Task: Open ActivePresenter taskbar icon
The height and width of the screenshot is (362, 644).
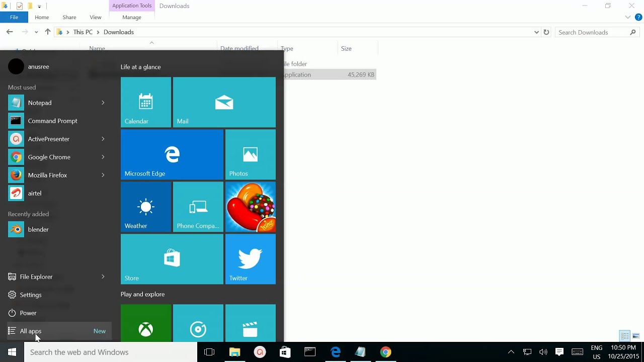Action: point(260,352)
